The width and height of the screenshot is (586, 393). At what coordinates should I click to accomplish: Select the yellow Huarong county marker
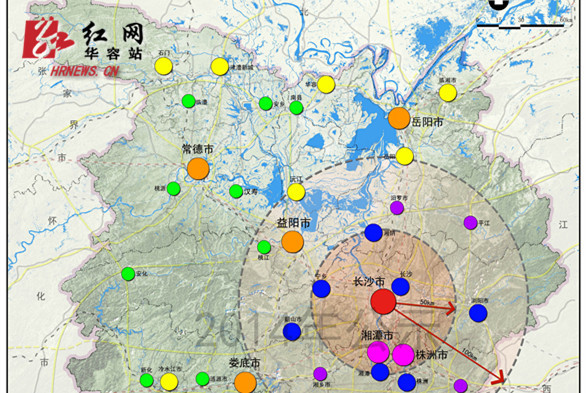[x=326, y=84]
